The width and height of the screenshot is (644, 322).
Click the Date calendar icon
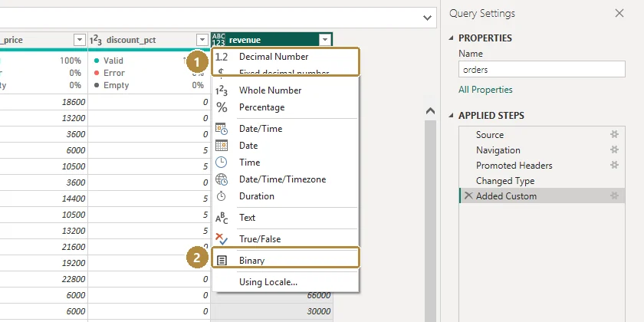222,146
